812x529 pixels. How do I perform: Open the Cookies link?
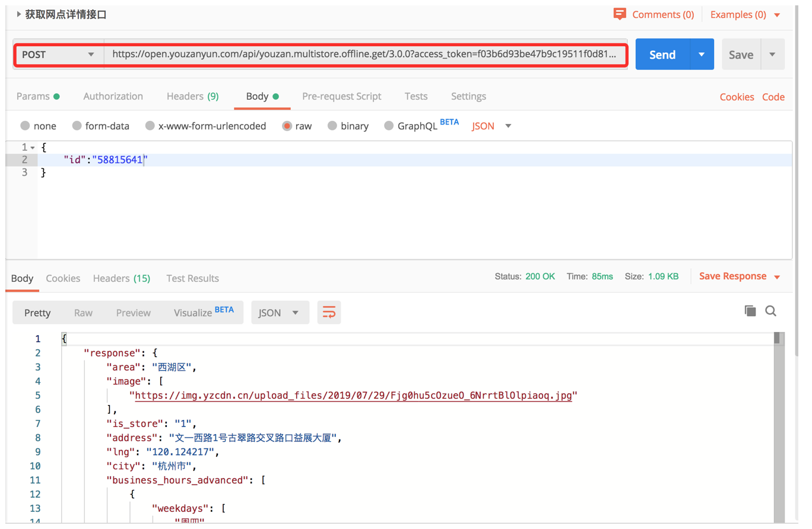(737, 97)
